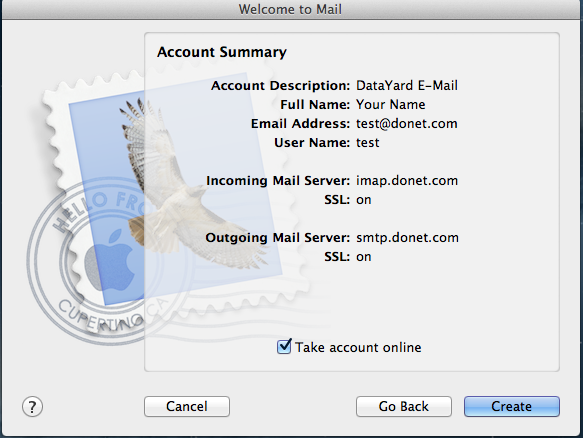Select the DataYard E-Mail description value
This screenshot has height=438, width=583.
(x=407, y=86)
